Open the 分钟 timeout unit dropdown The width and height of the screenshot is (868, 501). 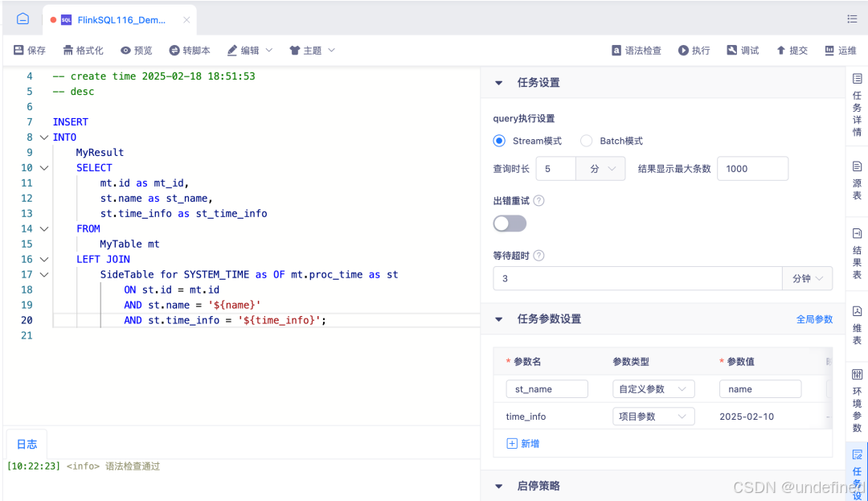pyautogui.click(x=807, y=278)
